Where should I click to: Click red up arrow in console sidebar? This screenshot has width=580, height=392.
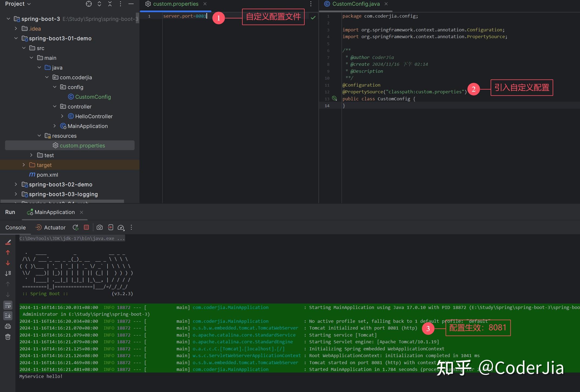8,252
